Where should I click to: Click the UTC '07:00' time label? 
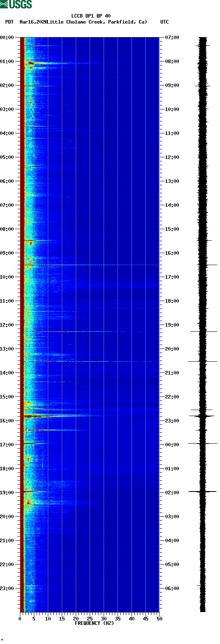172,38
